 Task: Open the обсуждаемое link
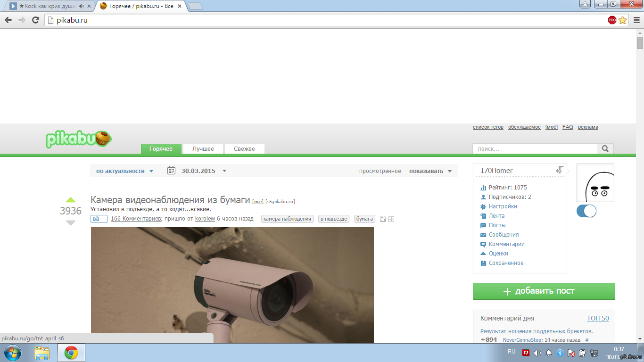(x=524, y=127)
